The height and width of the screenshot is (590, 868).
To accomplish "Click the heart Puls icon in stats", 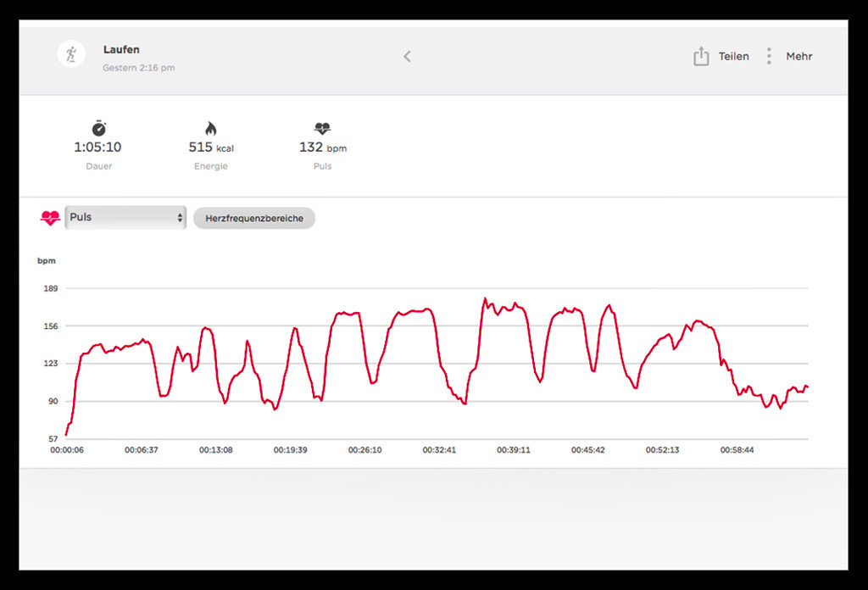I will tap(322, 128).
